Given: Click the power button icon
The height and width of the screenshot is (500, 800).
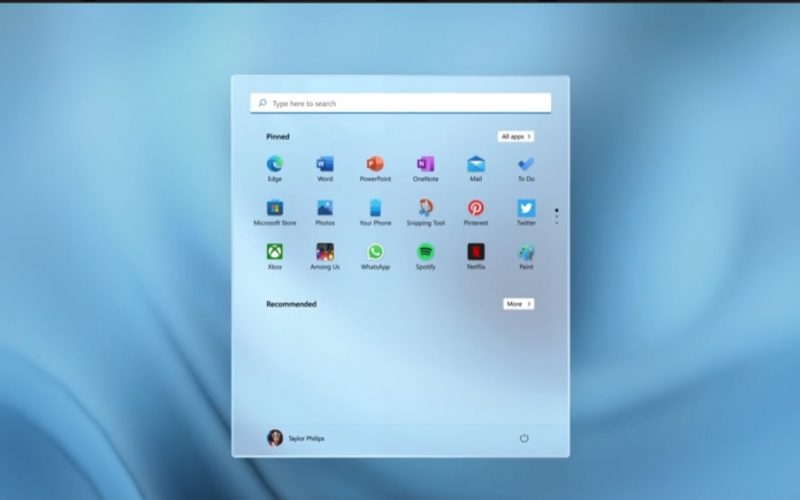Looking at the screenshot, I should pos(524,438).
